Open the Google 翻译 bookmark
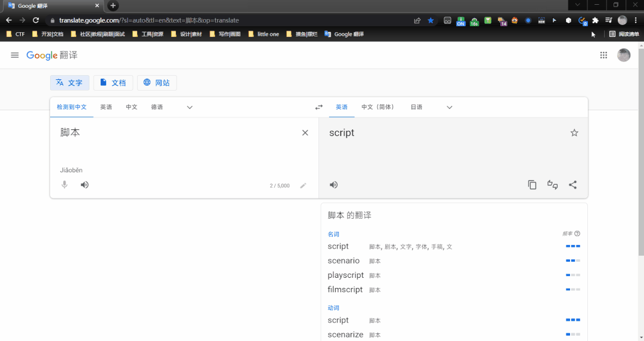This screenshot has height=341, width=644. pyautogui.click(x=344, y=34)
